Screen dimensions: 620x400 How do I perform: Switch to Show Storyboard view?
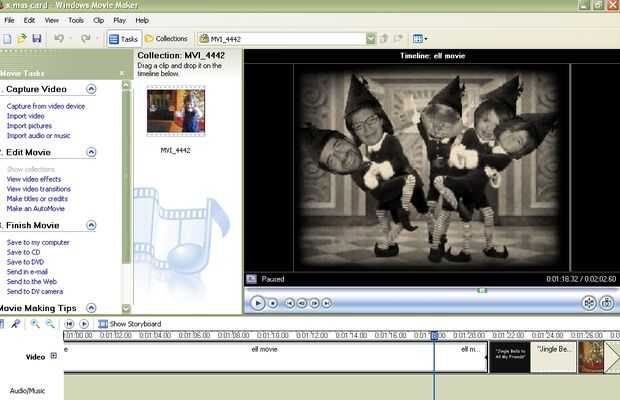[130, 324]
